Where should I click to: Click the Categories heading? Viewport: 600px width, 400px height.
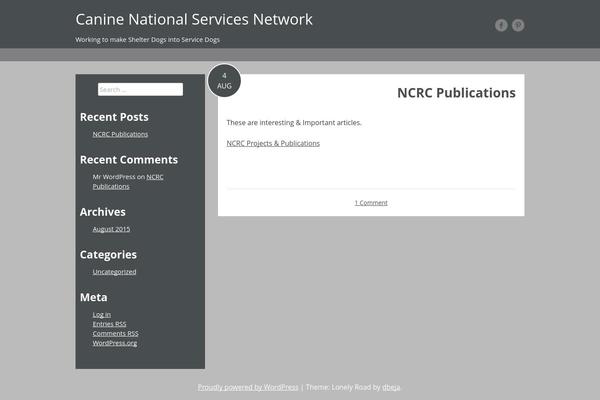click(108, 255)
